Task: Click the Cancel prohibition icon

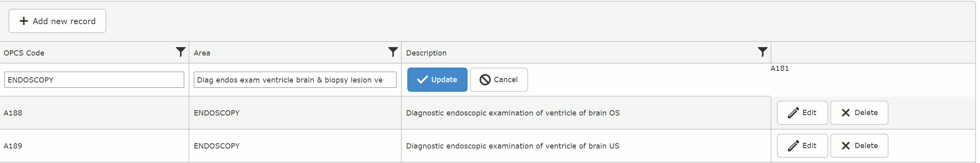Action: click(x=485, y=80)
